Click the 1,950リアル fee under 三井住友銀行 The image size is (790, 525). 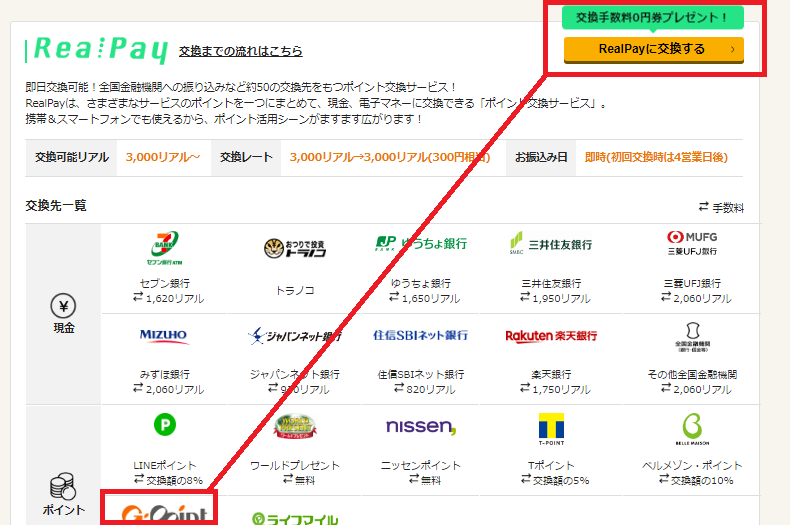click(561, 298)
